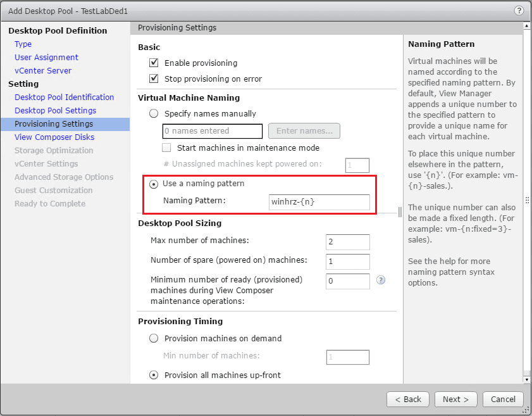Click the help icon beside minimum ready machines
Screen dimensions: 532x416
(x=381, y=279)
